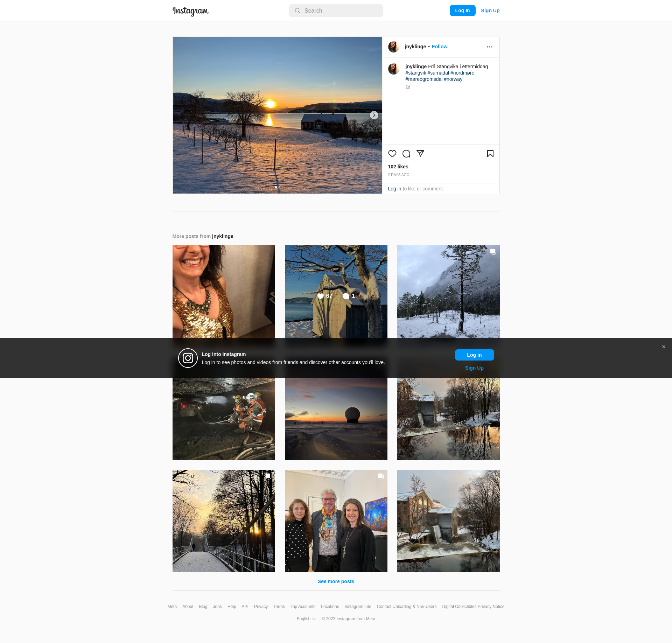The width and height of the screenshot is (672, 643).
Task: Click the share paper-plane icon
Action: tap(420, 154)
